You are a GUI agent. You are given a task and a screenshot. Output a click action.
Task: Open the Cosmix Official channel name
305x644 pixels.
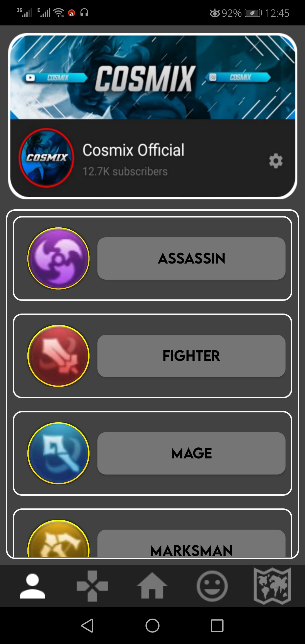pyautogui.click(x=133, y=150)
